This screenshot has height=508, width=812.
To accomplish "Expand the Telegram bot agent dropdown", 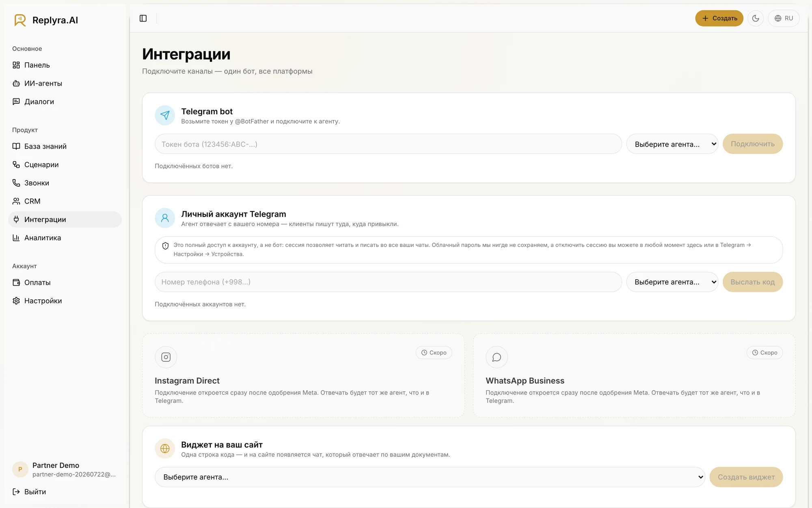I will pos(672,144).
